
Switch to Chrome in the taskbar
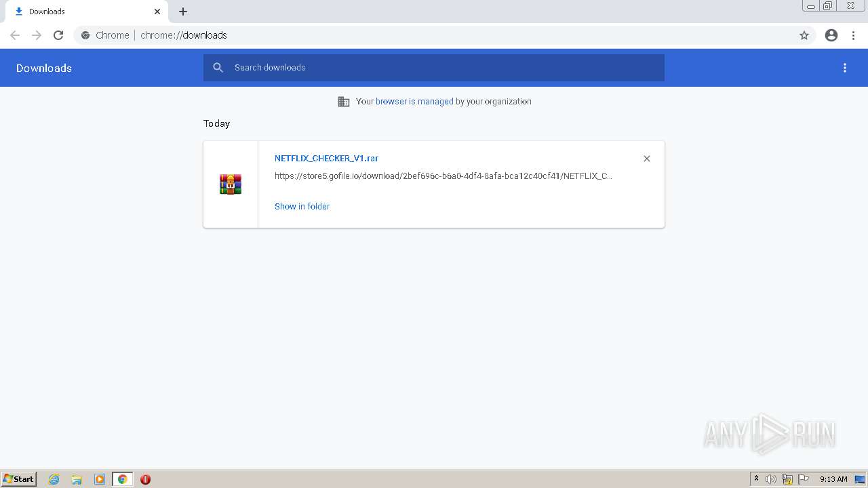click(x=122, y=479)
